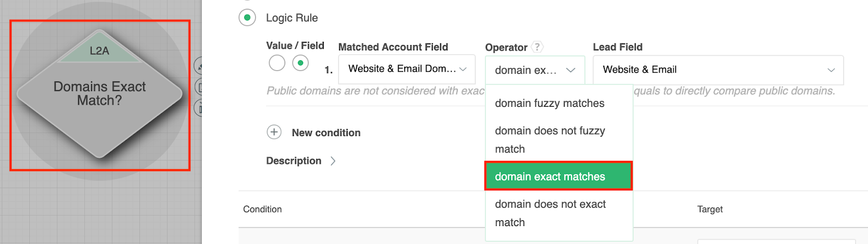Screen dimensions: 868x244
Task: Click the input field below Target column
Action: [776, 241]
